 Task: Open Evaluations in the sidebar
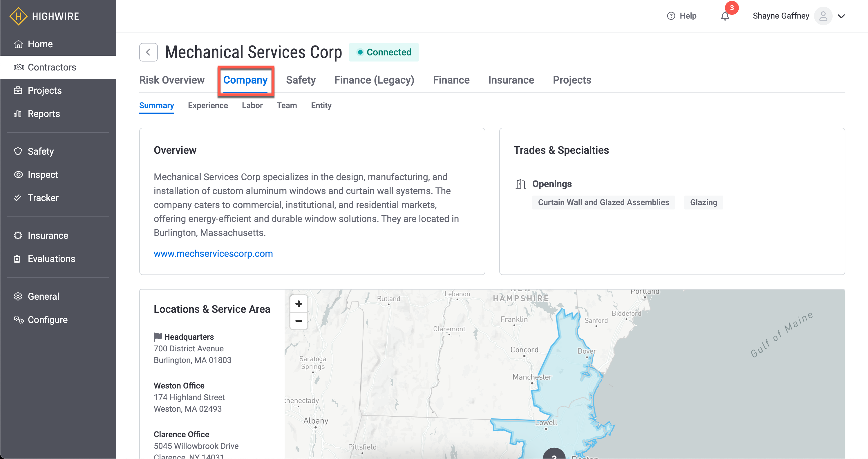pyautogui.click(x=51, y=259)
